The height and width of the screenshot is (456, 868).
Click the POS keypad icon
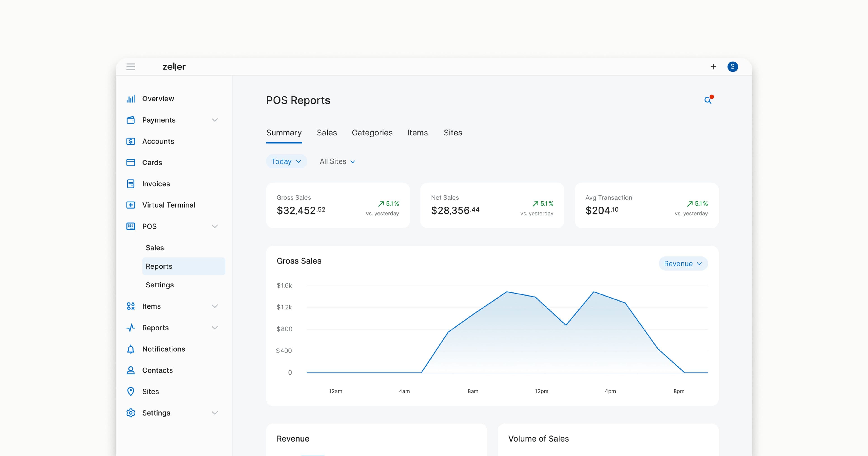pos(131,226)
